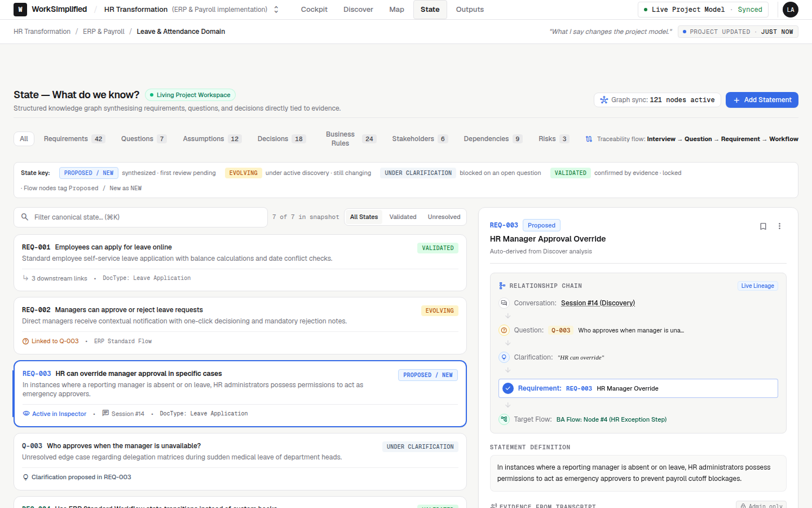The image size is (812, 508).
Task: Navigate to HR Transformation breadcrumb
Action: [x=42, y=32]
